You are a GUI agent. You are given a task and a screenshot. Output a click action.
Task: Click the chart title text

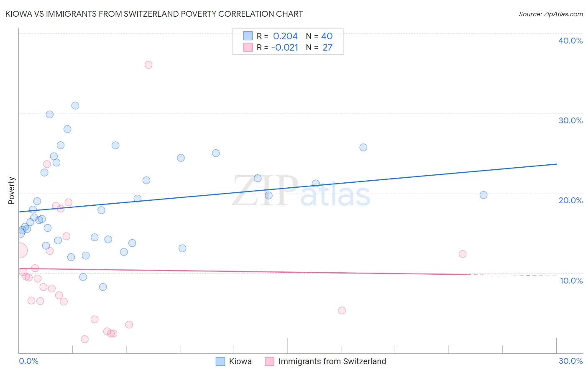pos(154,14)
